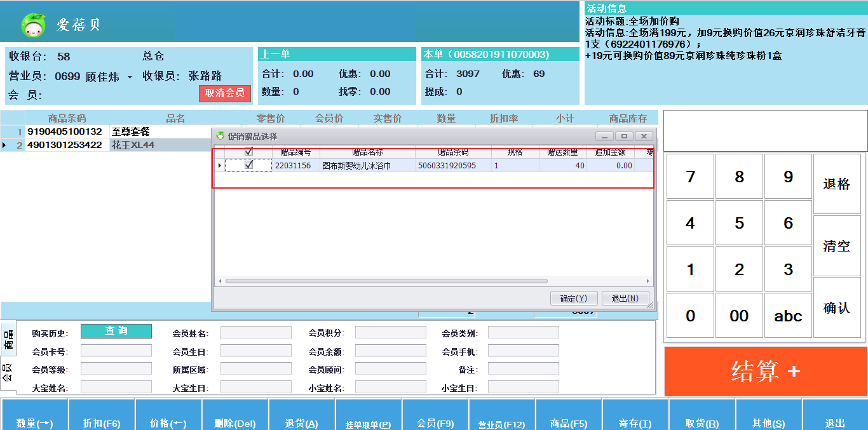The height and width of the screenshot is (430, 868).
Task: Click keypad digit 8
Action: coord(739,177)
